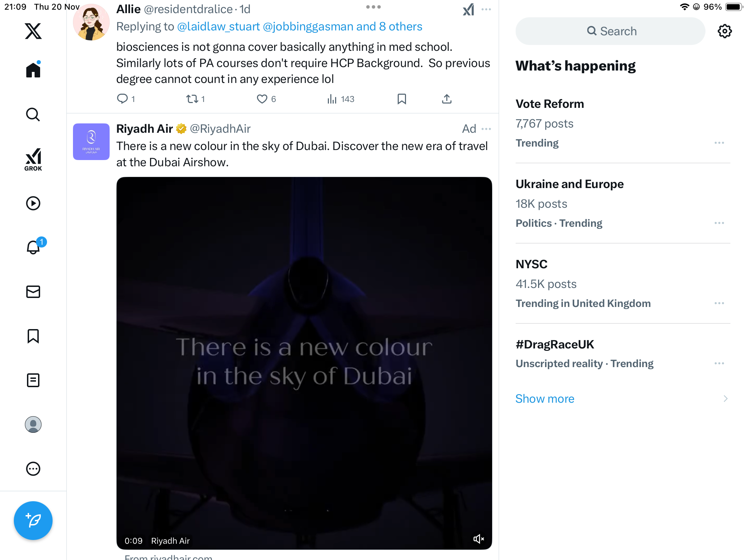Click the compose new post button
This screenshot has width=747, height=560.
click(33, 520)
